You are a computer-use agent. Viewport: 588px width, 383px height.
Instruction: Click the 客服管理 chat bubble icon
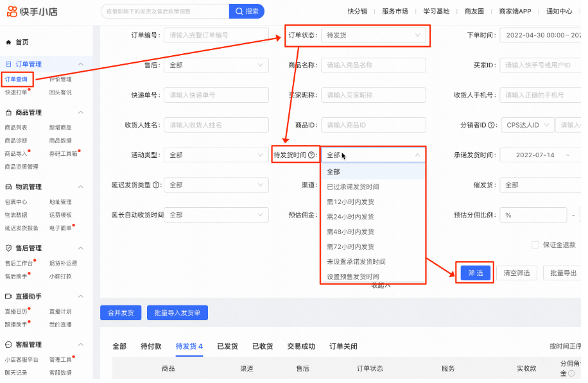point(8,343)
